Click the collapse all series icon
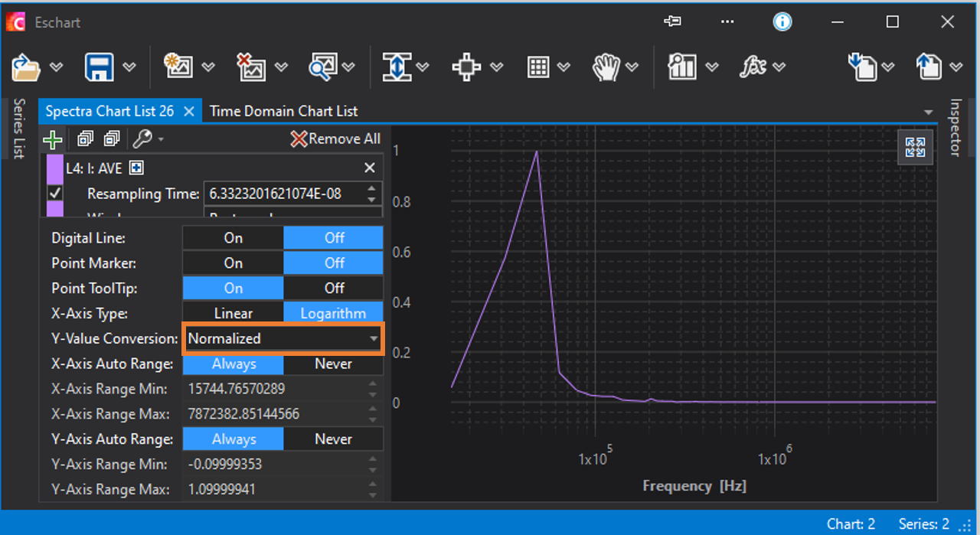This screenshot has height=535, width=980. [112, 139]
